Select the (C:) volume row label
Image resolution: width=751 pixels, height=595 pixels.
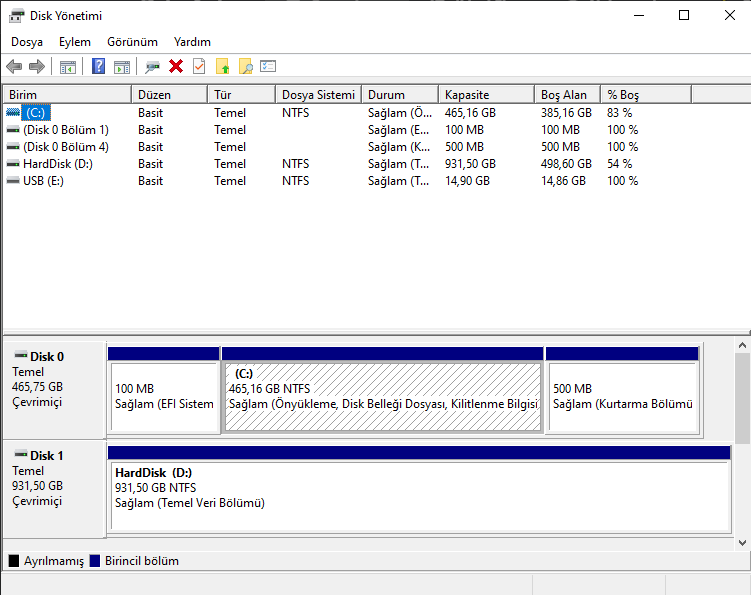[x=36, y=113]
